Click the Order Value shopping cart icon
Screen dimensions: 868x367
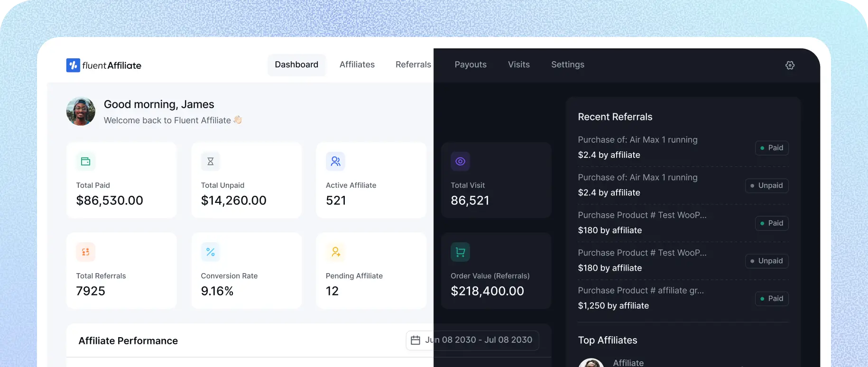460,252
